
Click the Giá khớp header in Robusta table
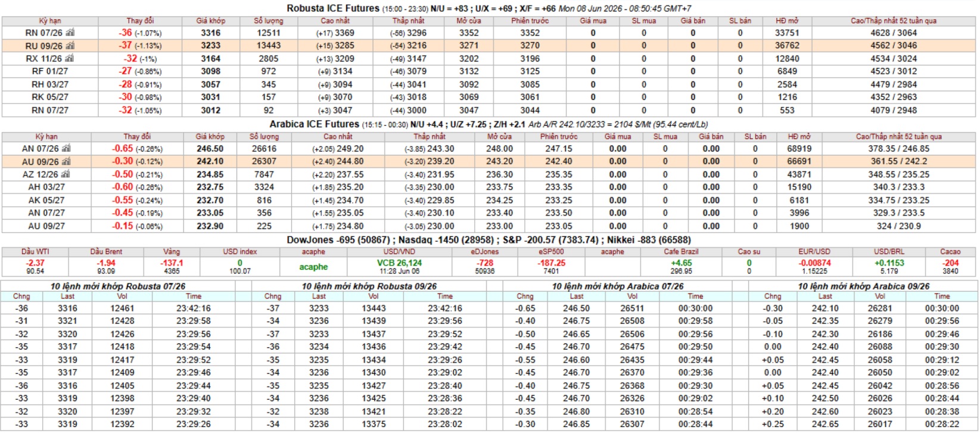(210, 21)
